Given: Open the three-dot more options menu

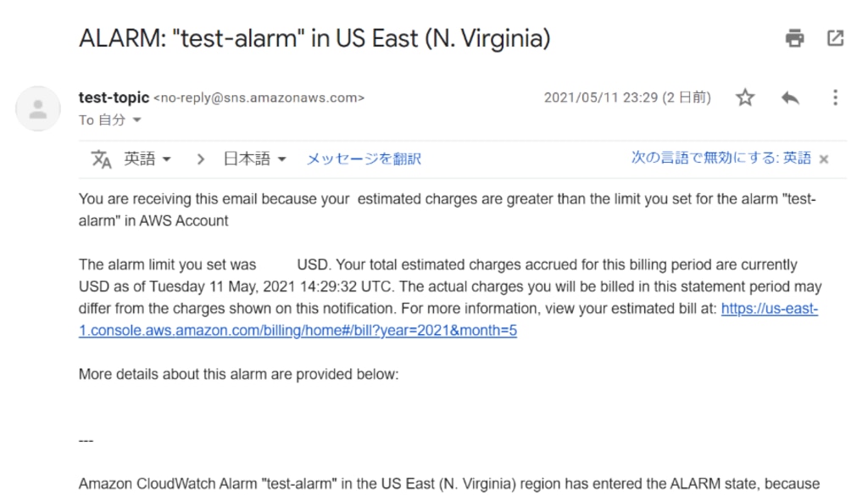Looking at the screenshot, I should point(835,98).
